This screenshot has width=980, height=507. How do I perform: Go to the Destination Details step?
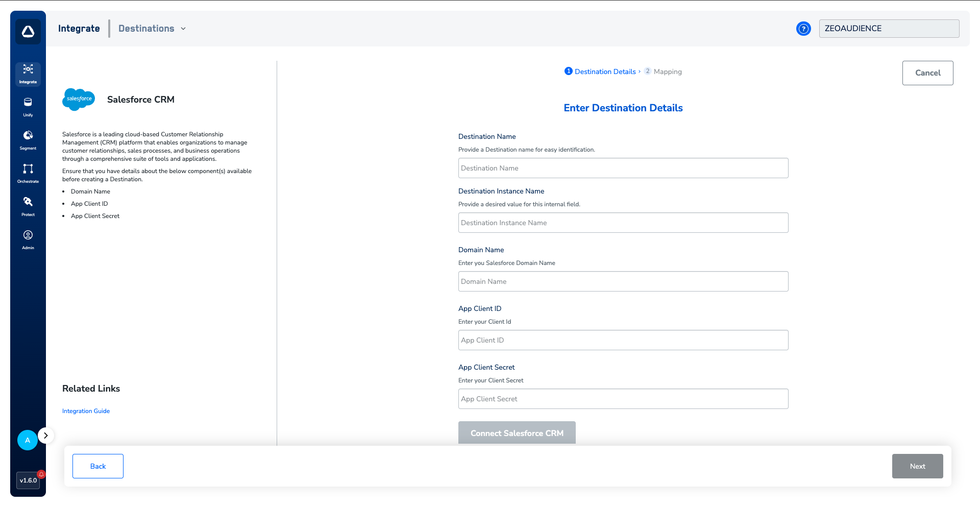pyautogui.click(x=600, y=71)
